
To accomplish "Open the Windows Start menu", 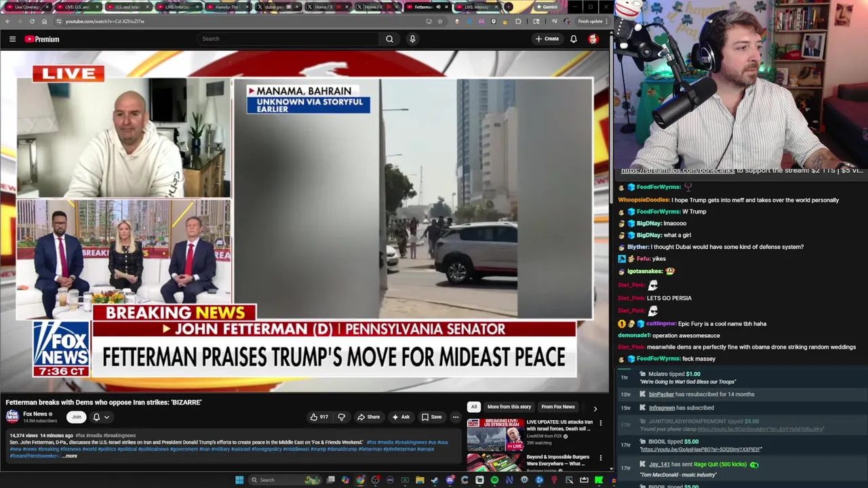I will (x=239, y=480).
